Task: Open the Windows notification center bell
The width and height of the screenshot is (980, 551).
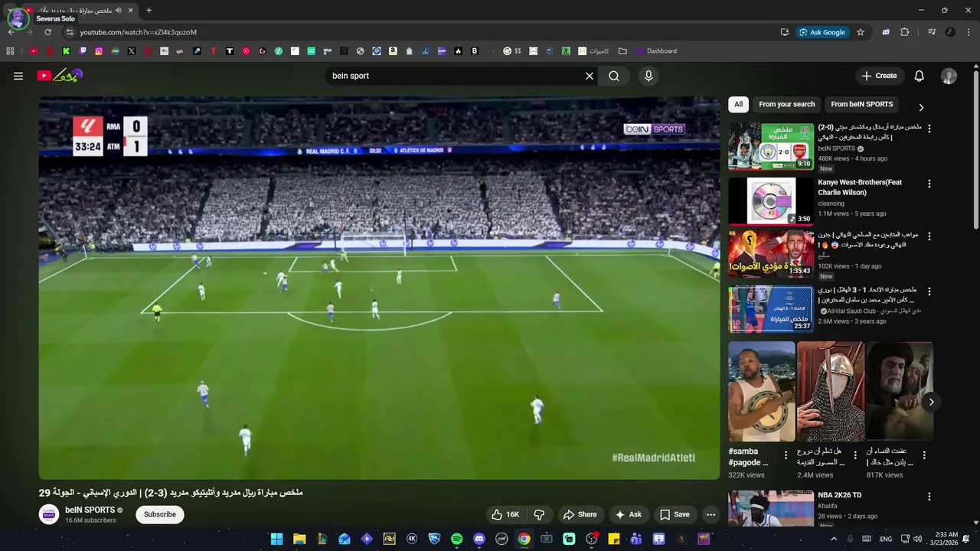Action: click(x=966, y=539)
